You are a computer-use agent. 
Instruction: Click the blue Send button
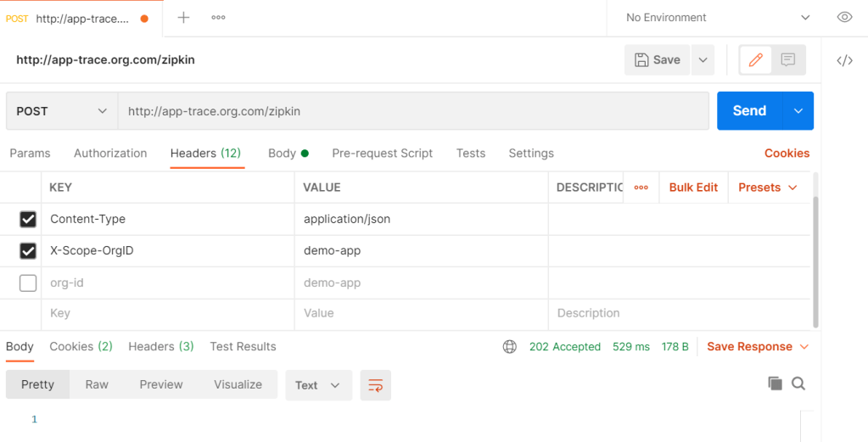(x=748, y=111)
